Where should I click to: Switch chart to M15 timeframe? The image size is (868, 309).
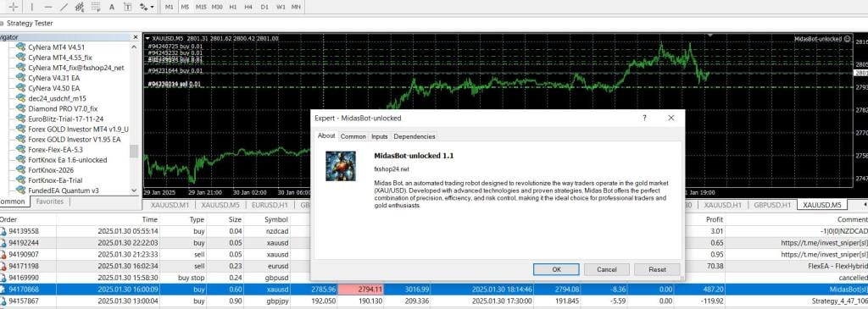click(x=201, y=7)
